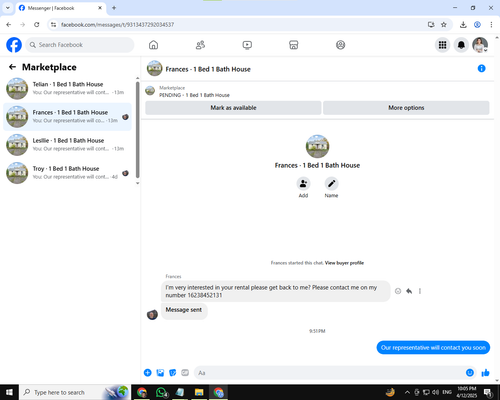The height and width of the screenshot is (400, 500).
Task: Select Frances - 1 Bed 1 Bath House chat
Action: point(68,116)
